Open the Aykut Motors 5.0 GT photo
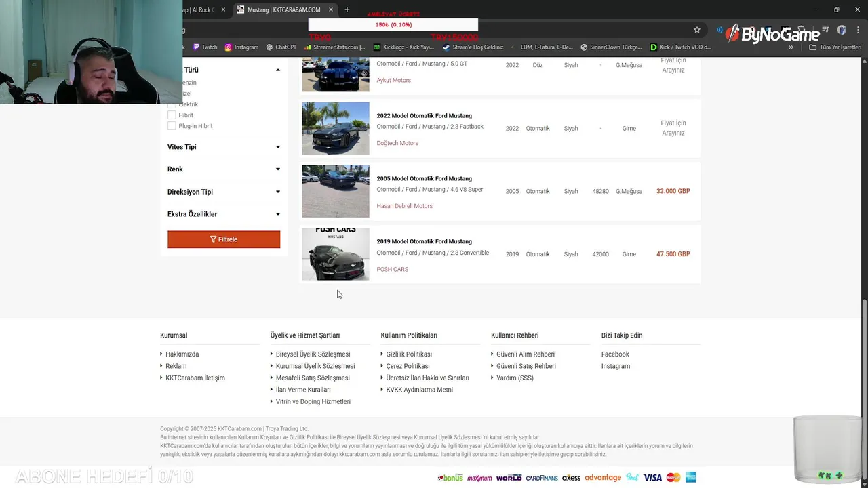 click(x=336, y=75)
